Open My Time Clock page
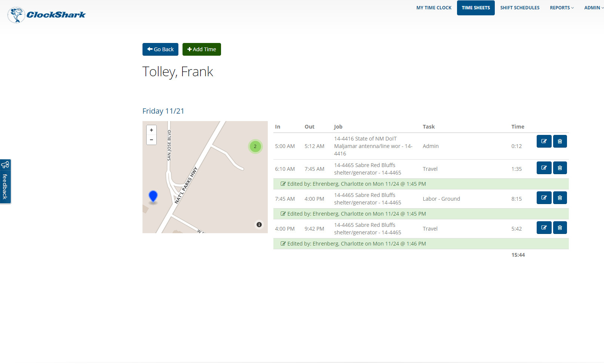Viewport: 604px width, 364px height. pos(434,8)
